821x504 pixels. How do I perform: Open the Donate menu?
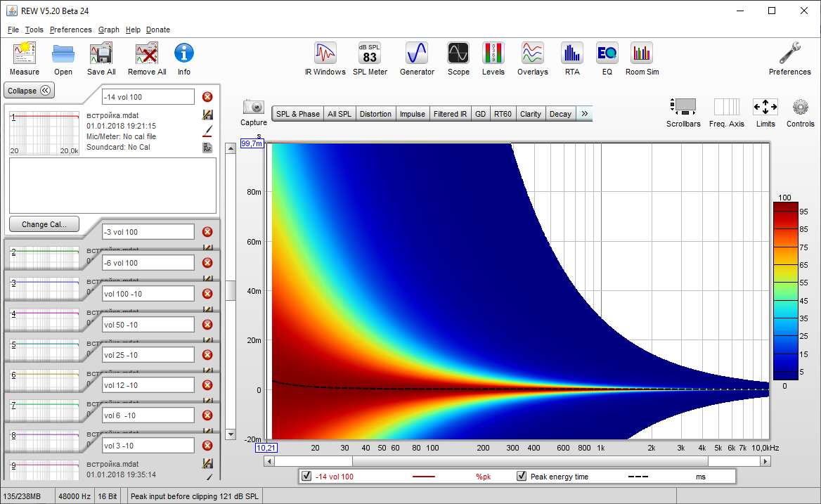tap(157, 30)
